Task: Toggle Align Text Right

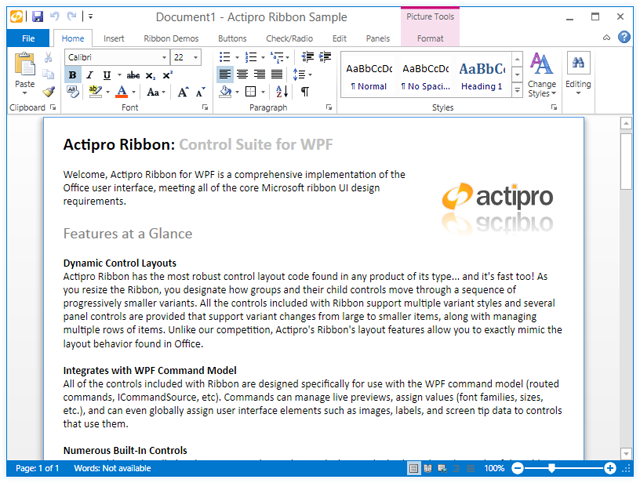Action: (260, 74)
